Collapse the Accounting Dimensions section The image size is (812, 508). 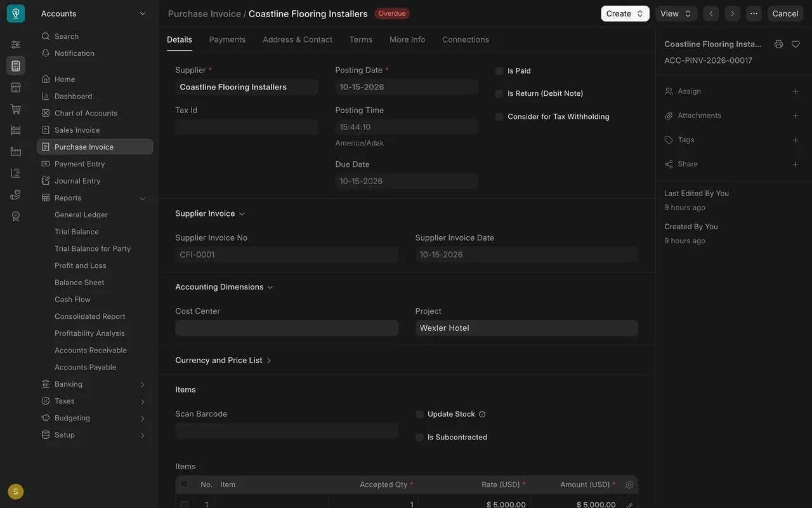click(x=224, y=287)
